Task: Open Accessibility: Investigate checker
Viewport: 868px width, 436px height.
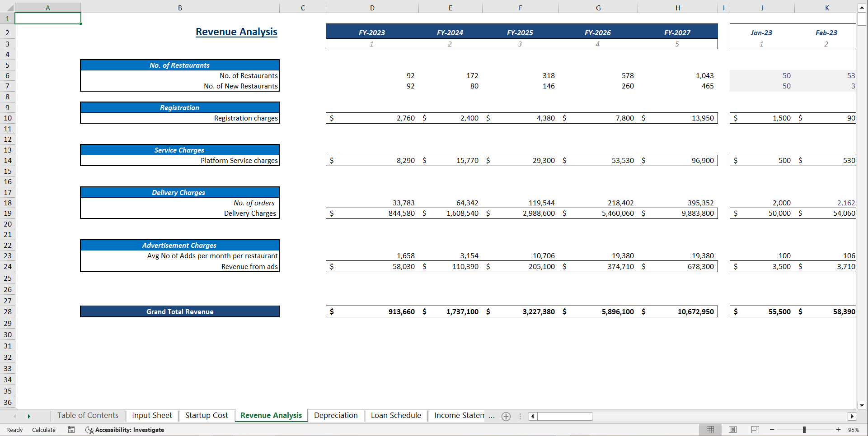Action: [x=124, y=430]
